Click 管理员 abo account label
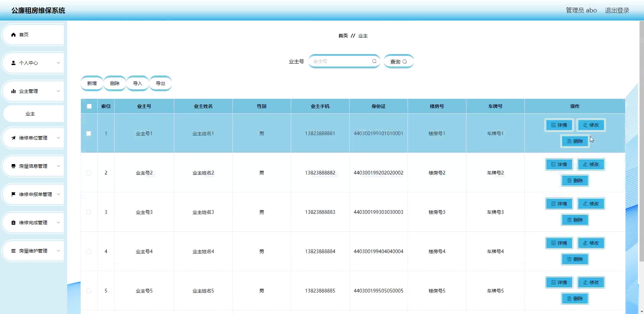This screenshot has width=644, height=314. point(581,10)
